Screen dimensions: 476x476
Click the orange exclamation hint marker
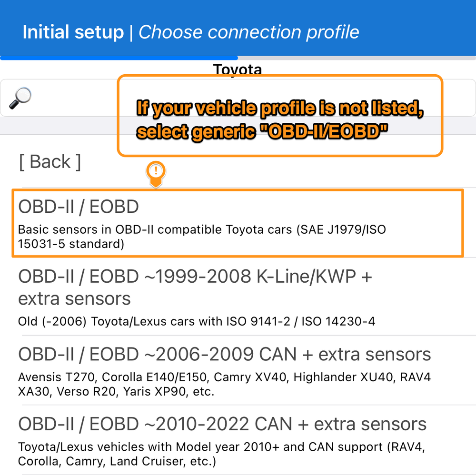pyautogui.click(x=156, y=171)
